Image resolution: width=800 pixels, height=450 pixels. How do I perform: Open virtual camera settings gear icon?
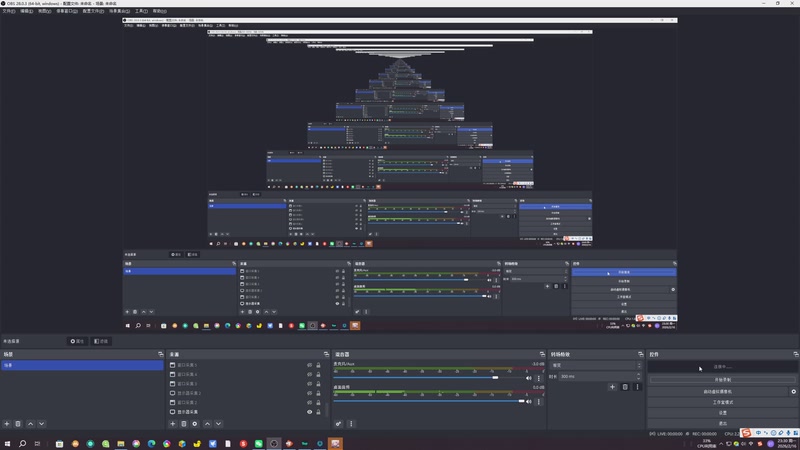click(x=793, y=391)
